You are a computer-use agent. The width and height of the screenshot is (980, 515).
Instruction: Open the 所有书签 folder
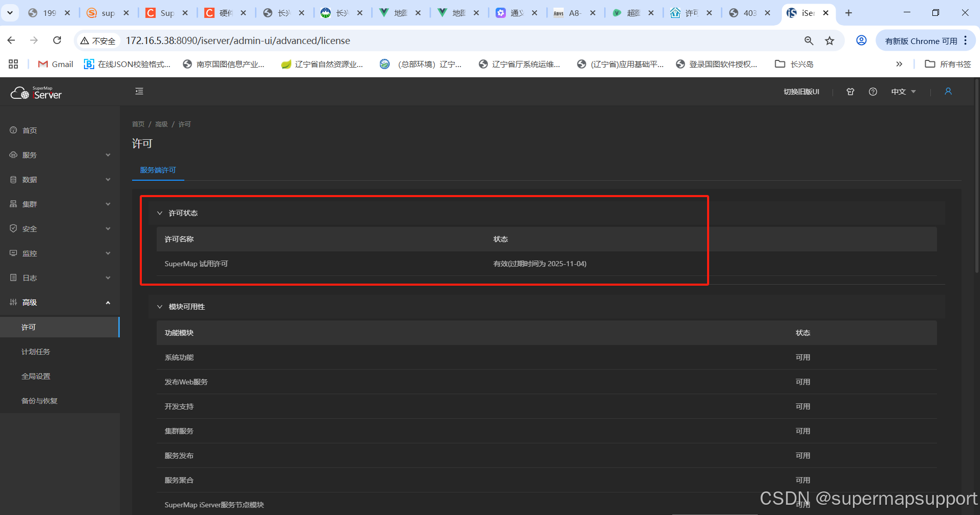[948, 64]
